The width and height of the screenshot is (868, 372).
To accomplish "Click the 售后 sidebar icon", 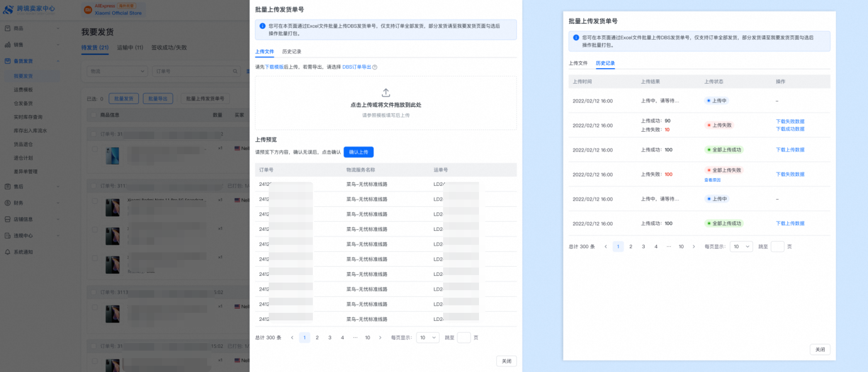I will click(8, 186).
